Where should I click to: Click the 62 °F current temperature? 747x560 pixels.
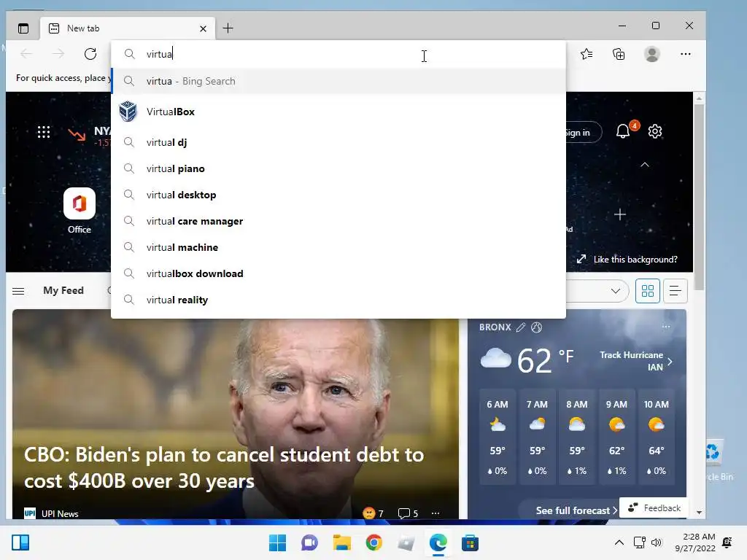coord(546,360)
